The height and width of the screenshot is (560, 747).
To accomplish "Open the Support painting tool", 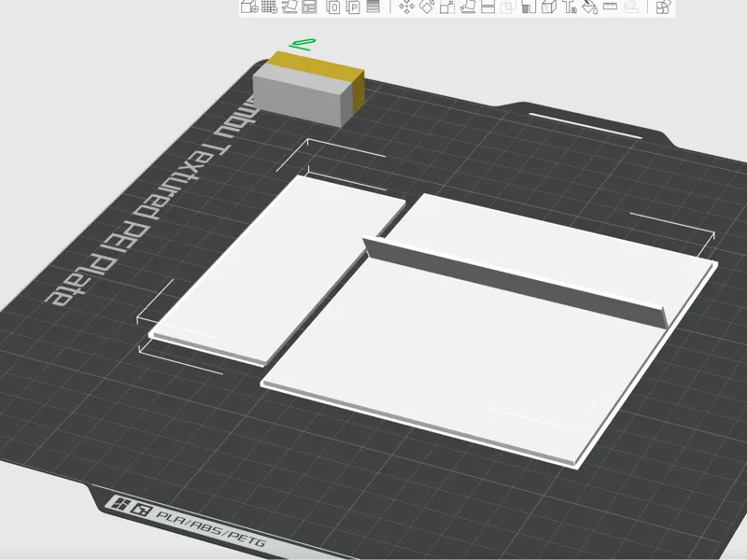I will [x=529, y=7].
